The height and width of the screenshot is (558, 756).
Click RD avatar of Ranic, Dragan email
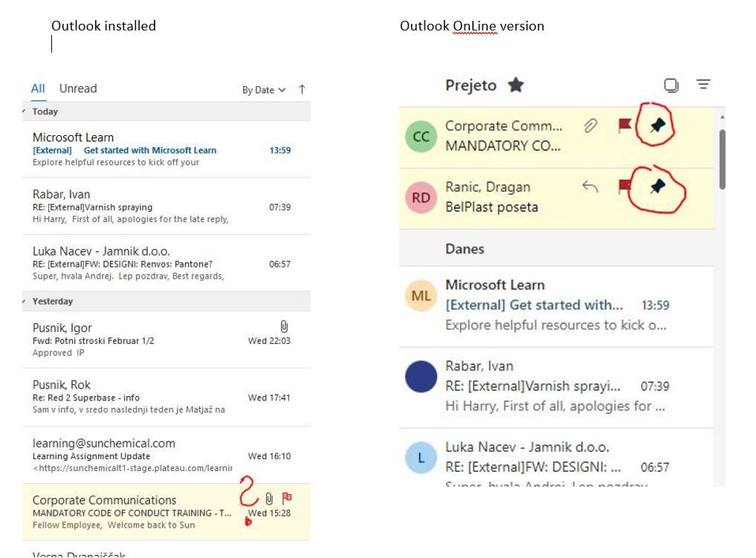[x=421, y=198]
